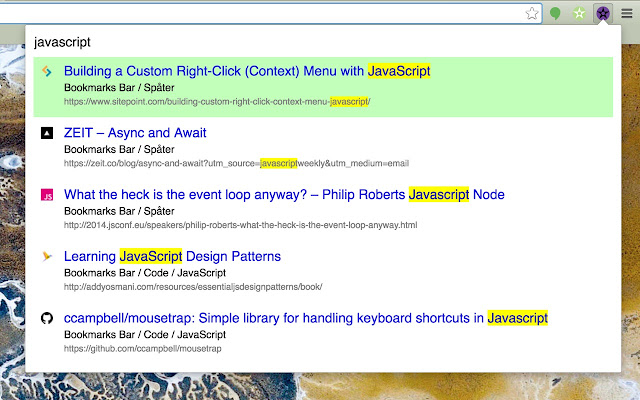Screen dimensions: 640x400
Task: Click the SitePoint favicon
Action: coord(47,71)
